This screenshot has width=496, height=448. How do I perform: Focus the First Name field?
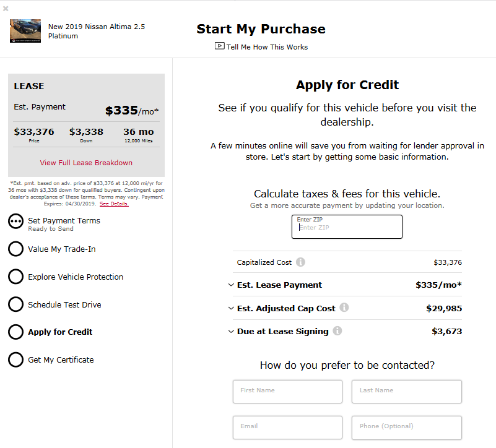(287, 392)
